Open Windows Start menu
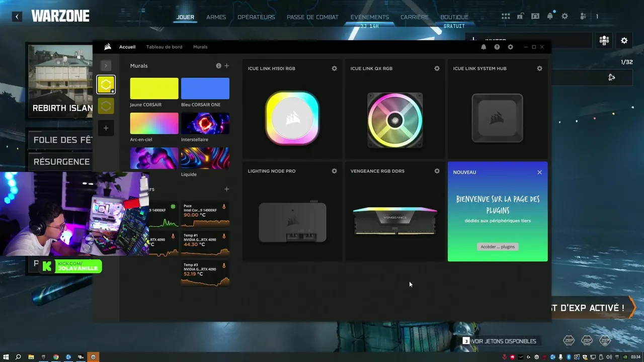644x362 pixels. (x=6, y=357)
